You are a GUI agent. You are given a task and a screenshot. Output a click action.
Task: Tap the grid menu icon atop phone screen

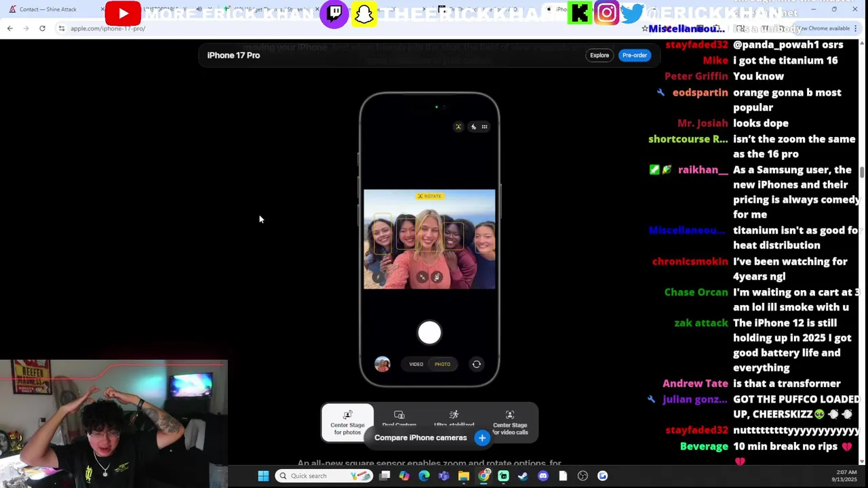(x=484, y=127)
